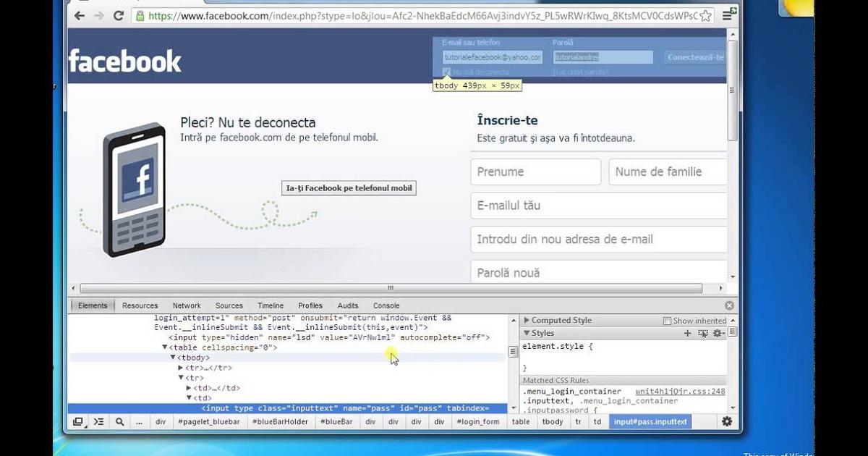Open the console drawer toggle icon
The height and width of the screenshot is (456, 868).
100,421
